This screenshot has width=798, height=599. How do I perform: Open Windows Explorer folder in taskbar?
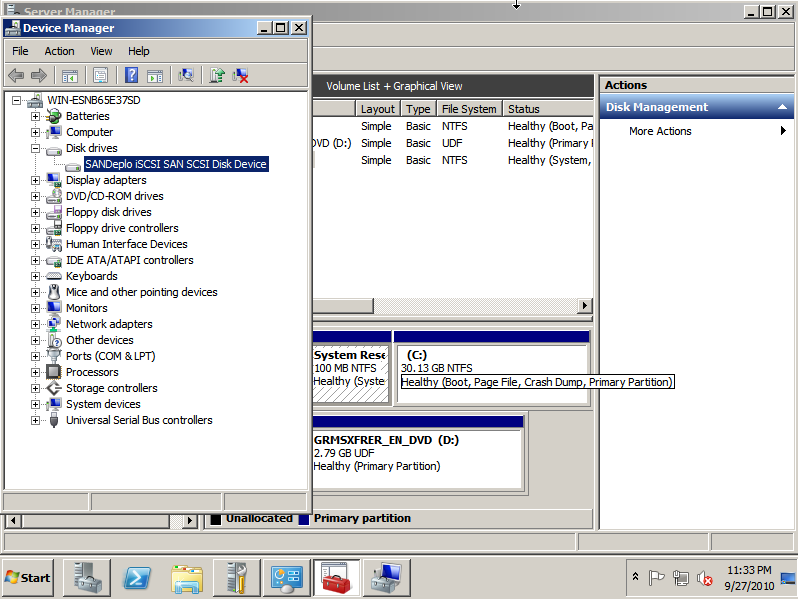(x=187, y=578)
